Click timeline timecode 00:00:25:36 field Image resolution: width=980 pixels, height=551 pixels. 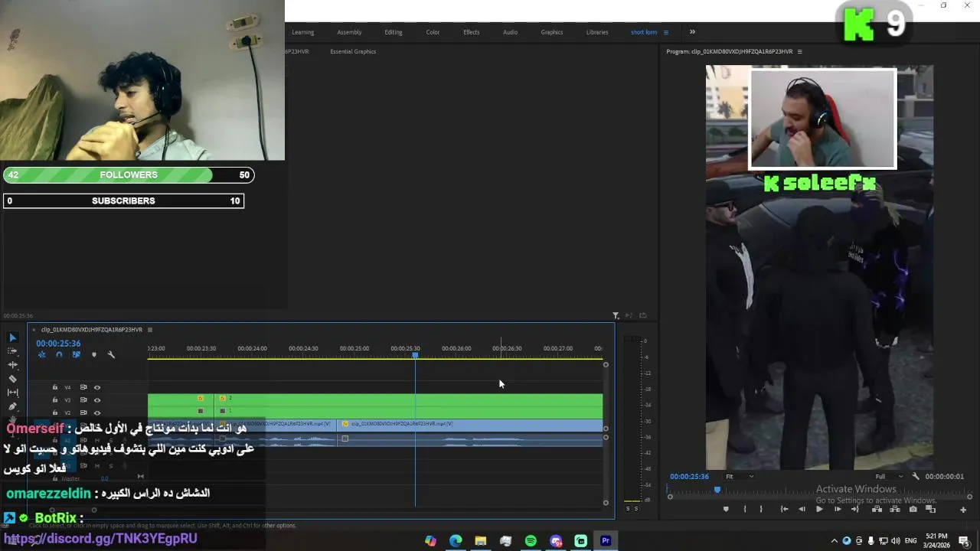click(58, 344)
